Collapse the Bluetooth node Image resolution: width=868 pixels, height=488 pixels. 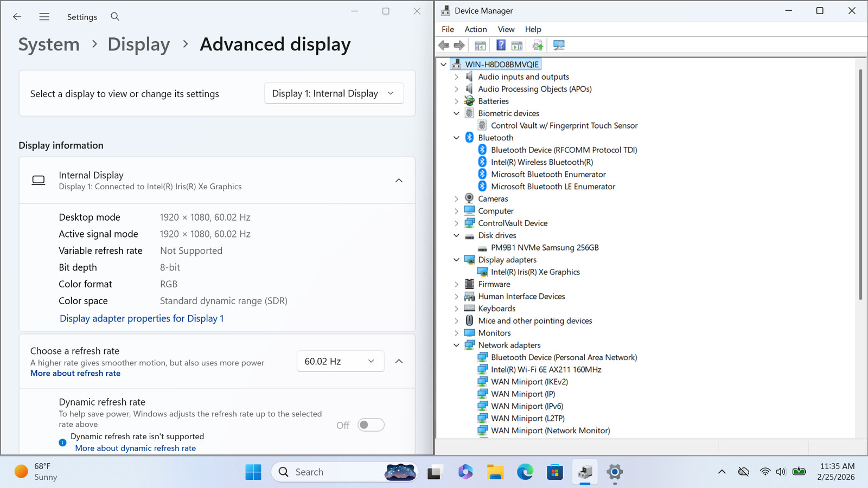tap(456, 138)
